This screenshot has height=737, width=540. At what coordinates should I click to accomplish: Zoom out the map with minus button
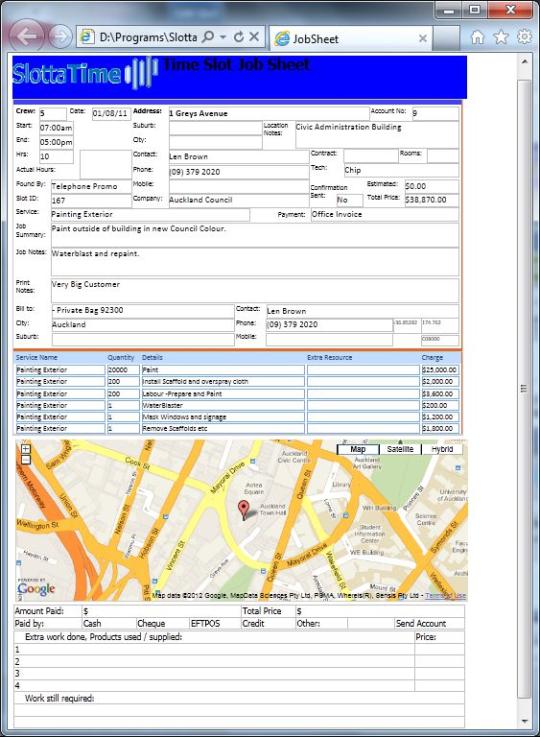click(x=25, y=459)
